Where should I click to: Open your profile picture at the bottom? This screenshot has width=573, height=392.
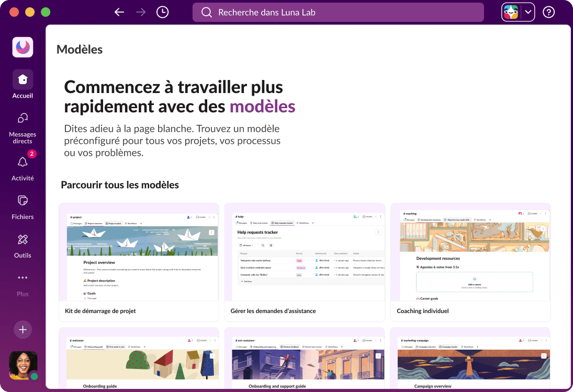tap(23, 365)
